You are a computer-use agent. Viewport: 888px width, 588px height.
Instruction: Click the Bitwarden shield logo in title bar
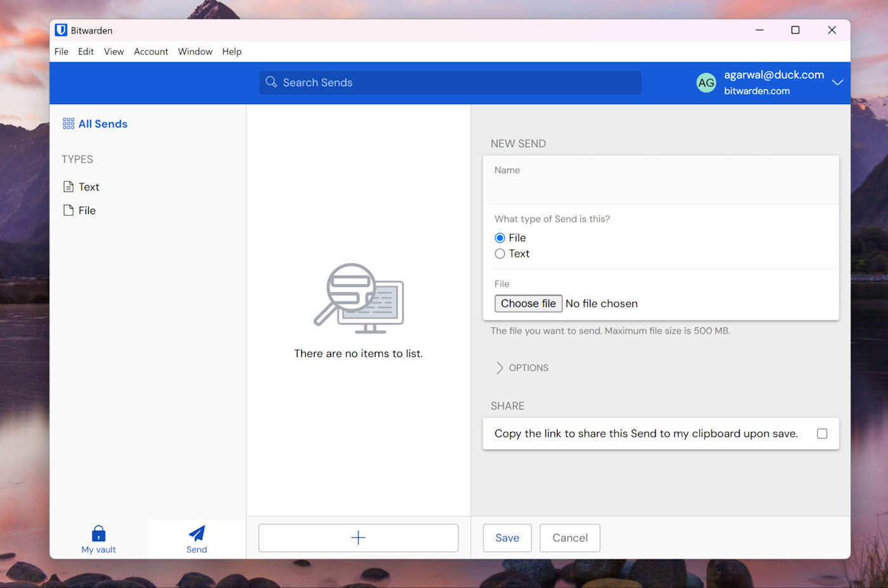pyautogui.click(x=61, y=30)
